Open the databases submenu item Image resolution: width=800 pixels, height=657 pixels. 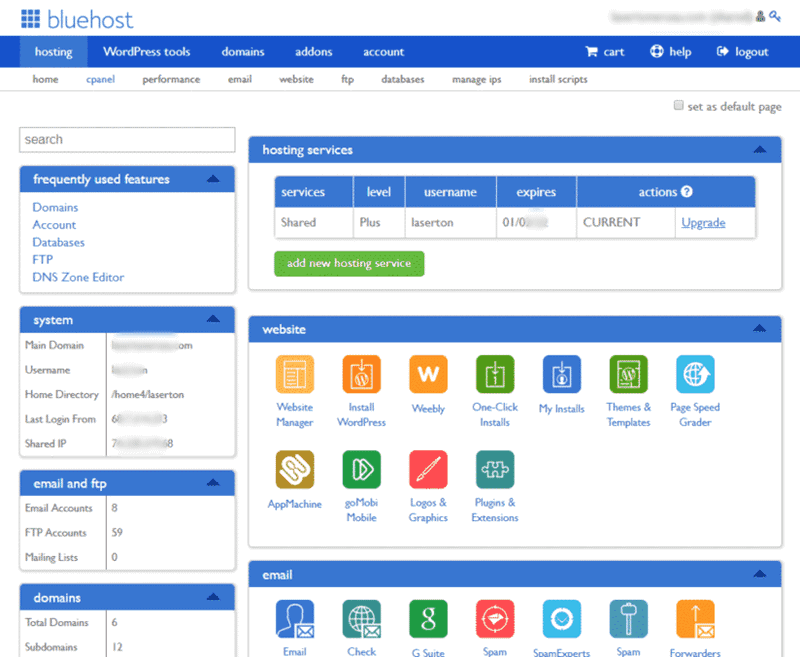(403, 80)
